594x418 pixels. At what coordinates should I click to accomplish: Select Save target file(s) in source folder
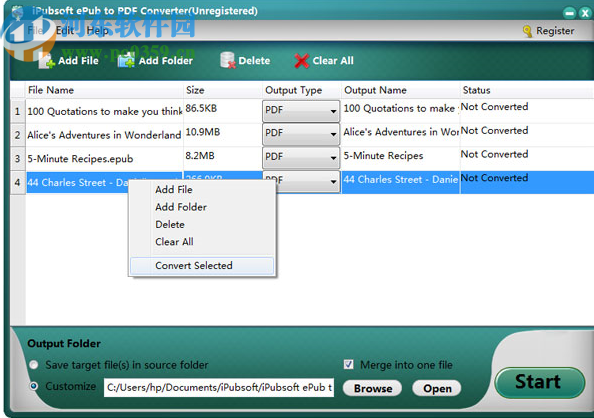34,365
